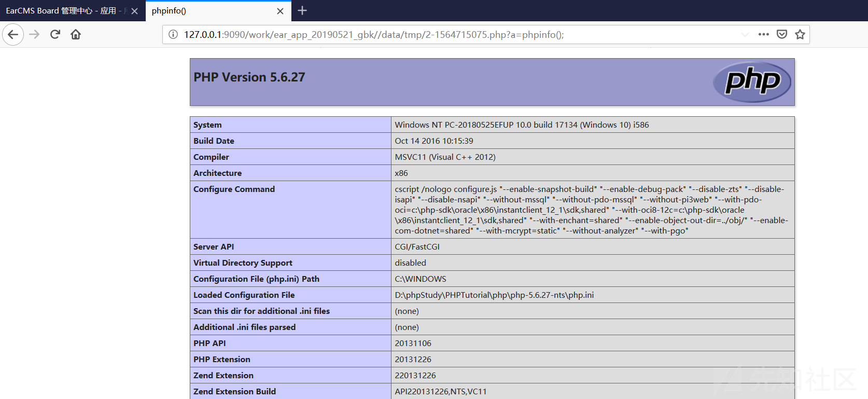Click the 220131226 Zend Extension value
Screen dimensions: 868x399
pos(415,376)
